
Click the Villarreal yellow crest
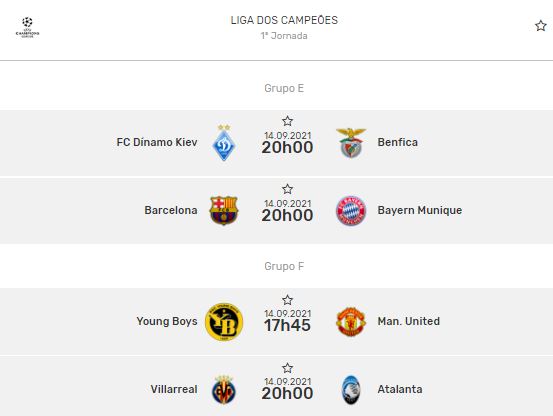[x=224, y=390]
